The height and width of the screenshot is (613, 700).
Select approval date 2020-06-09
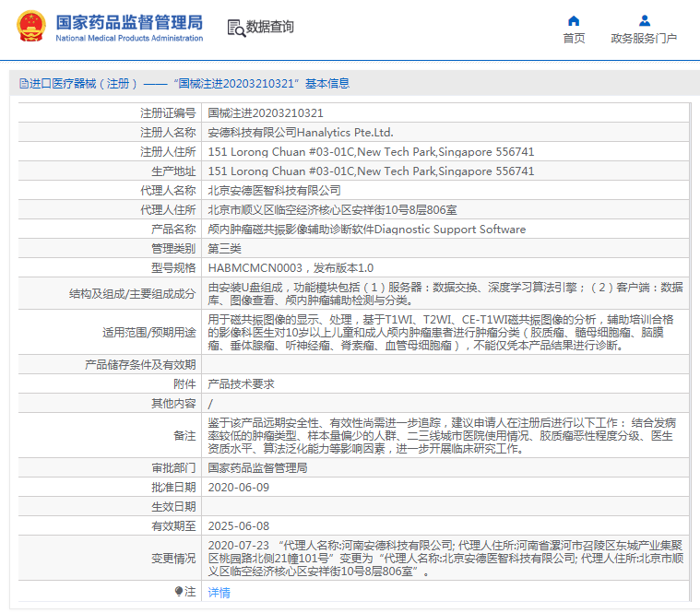[239, 488]
